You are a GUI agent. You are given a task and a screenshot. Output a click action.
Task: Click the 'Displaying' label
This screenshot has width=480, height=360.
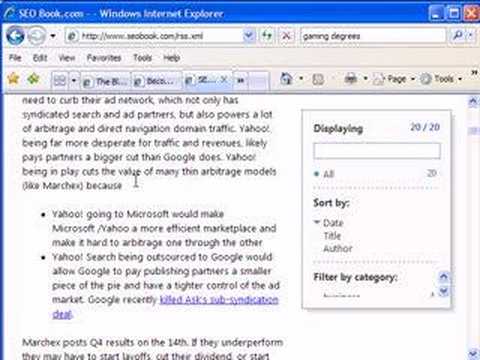338,128
